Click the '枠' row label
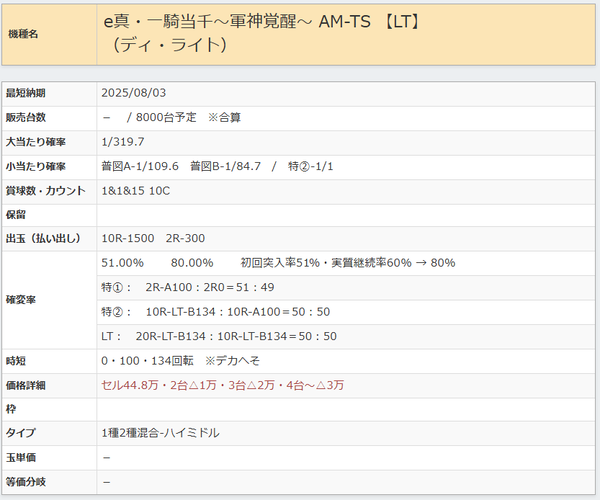The height and width of the screenshot is (500, 600). point(11,409)
